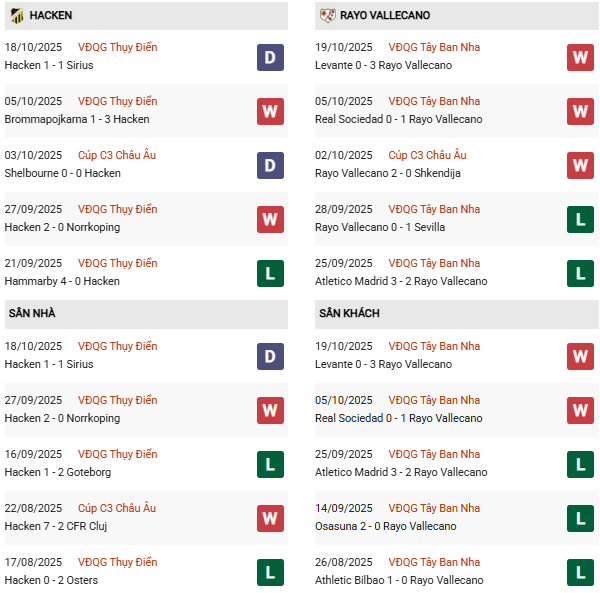The image size is (600, 593).
Task: Click the L badge for Hammarby 4-0 Hacken
Action: tap(270, 272)
